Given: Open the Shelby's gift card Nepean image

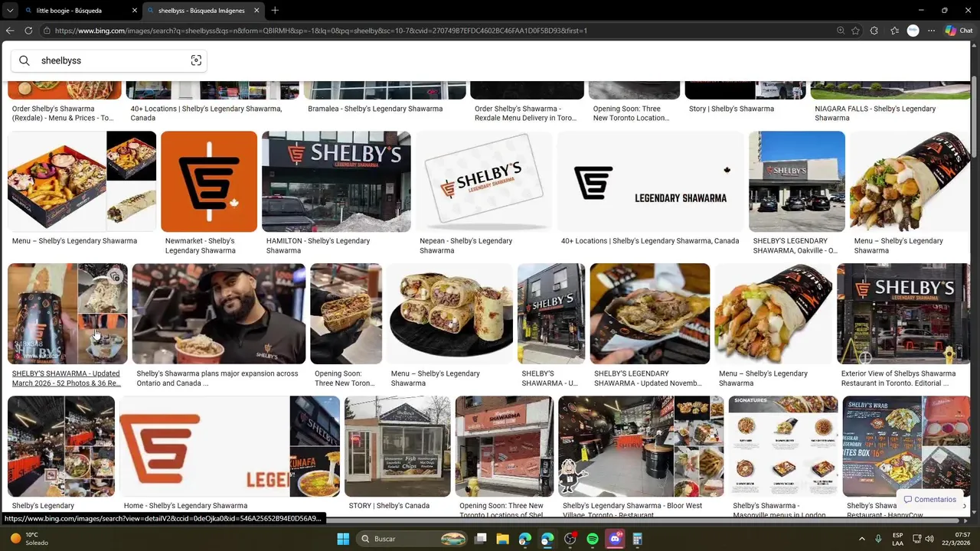Looking at the screenshot, I should (x=485, y=181).
